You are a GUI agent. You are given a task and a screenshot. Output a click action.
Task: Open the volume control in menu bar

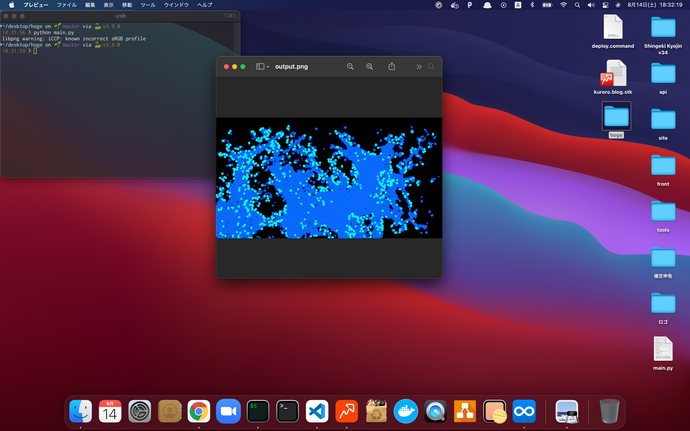point(591,5)
